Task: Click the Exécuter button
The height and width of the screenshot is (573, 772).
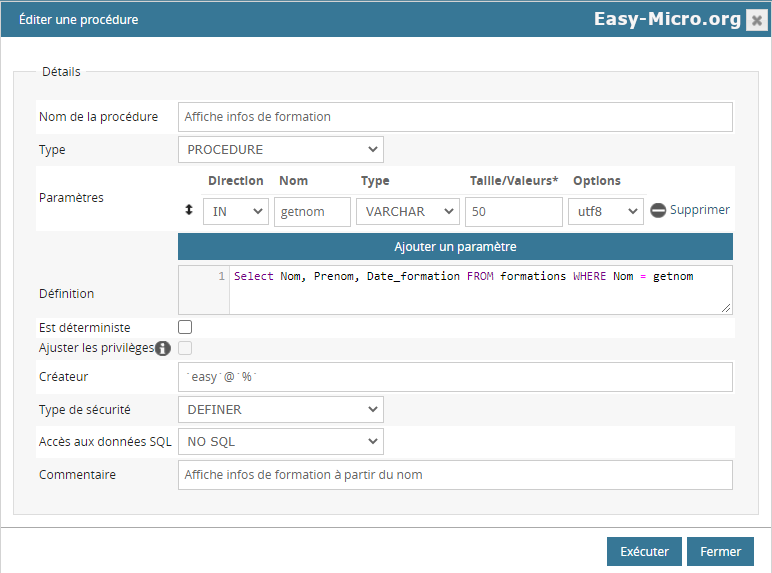Action: click(x=644, y=551)
